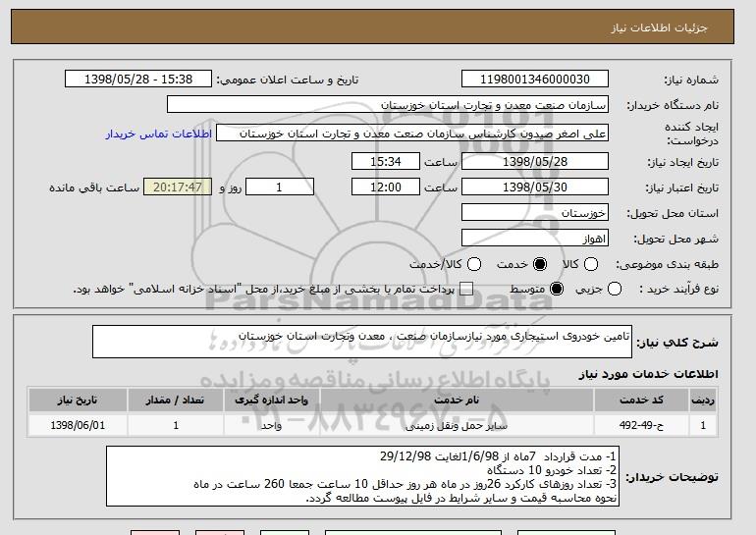Choose the متوسط purchase process radio
The width and height of the screenshot is (756, 535).
(x=557, y=289)
